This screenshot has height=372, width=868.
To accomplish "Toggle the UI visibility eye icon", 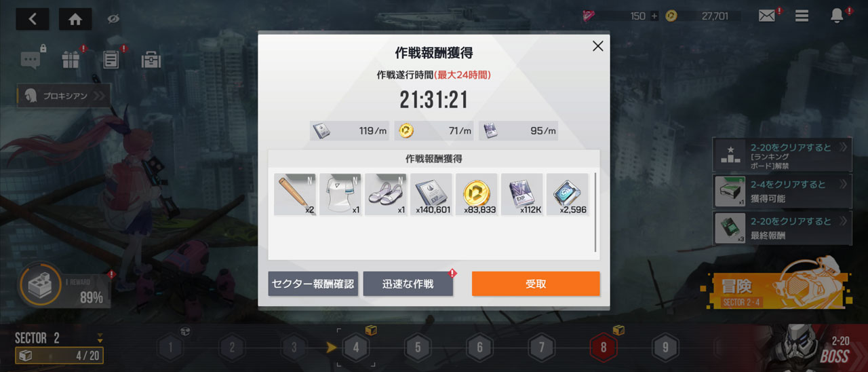I will tap(113, 19).
